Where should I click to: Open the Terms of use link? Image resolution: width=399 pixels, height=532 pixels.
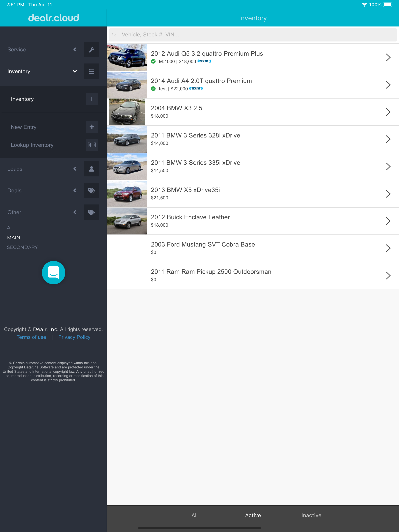pos(31,337)
